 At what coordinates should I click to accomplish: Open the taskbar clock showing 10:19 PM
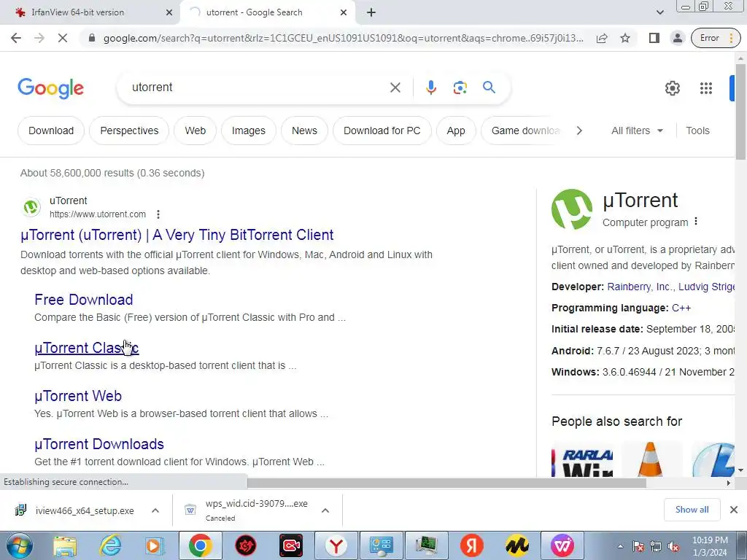point(710,546)
